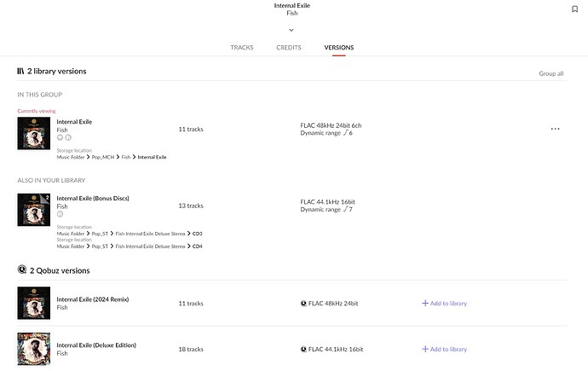This screenshot has width=588, height=371.
Task: Click Pop_ST in the CD4 storage path
Action: [100, 246]
